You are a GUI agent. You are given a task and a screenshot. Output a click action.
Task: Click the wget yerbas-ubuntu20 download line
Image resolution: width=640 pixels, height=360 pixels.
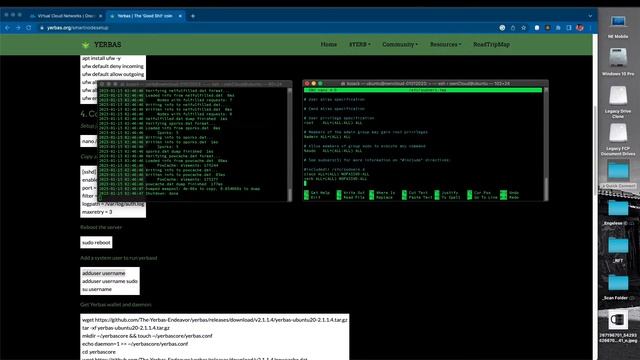tap(215, 320)
